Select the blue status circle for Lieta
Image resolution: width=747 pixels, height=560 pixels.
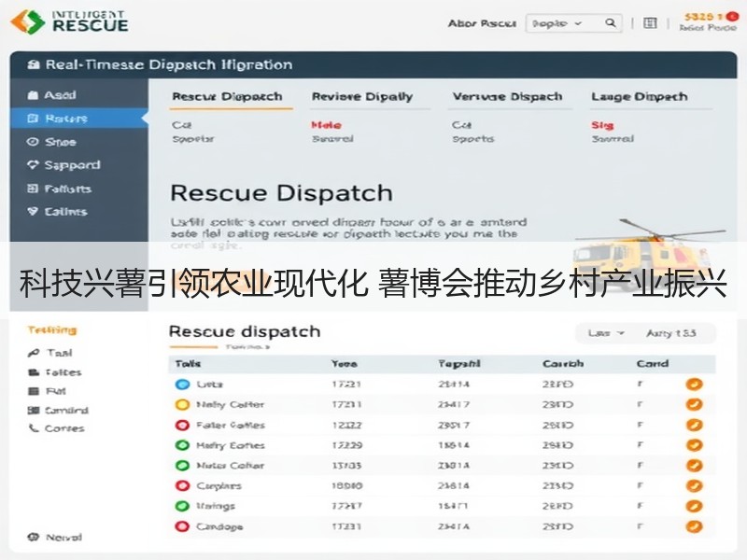(x=182, y=385)
